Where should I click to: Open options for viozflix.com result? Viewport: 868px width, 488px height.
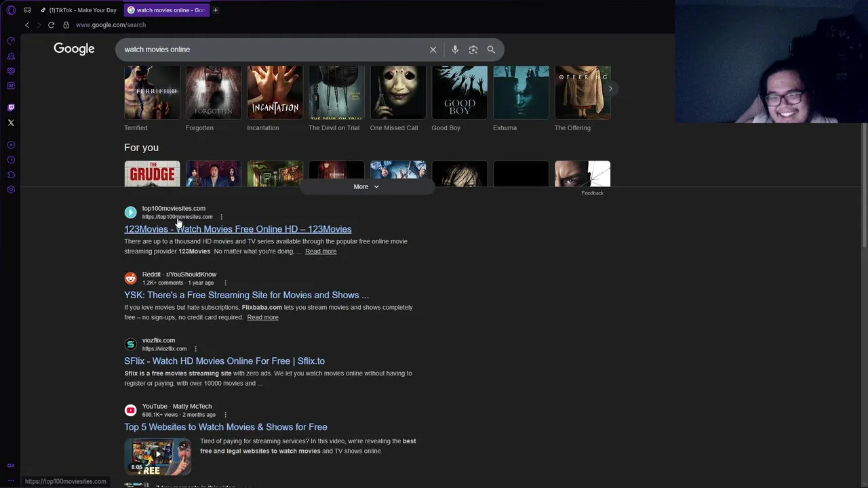tap(195, 349)
